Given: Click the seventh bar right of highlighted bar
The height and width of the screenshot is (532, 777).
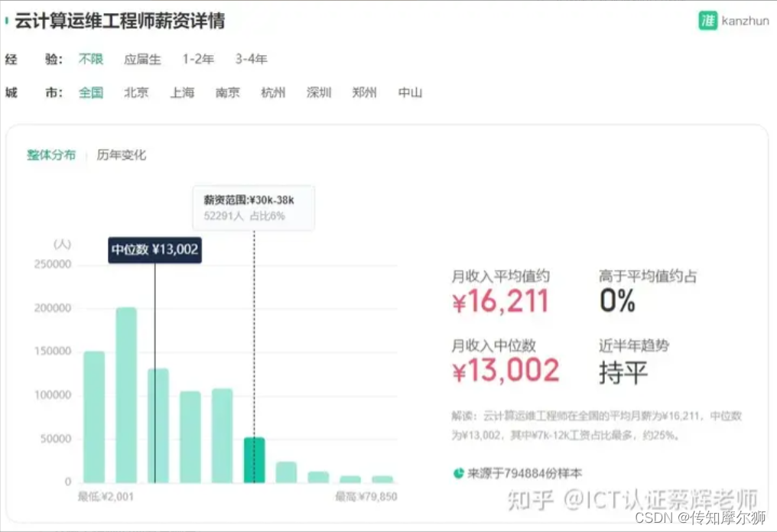Looking at the screenshot, I should click(x=287, y=472).
